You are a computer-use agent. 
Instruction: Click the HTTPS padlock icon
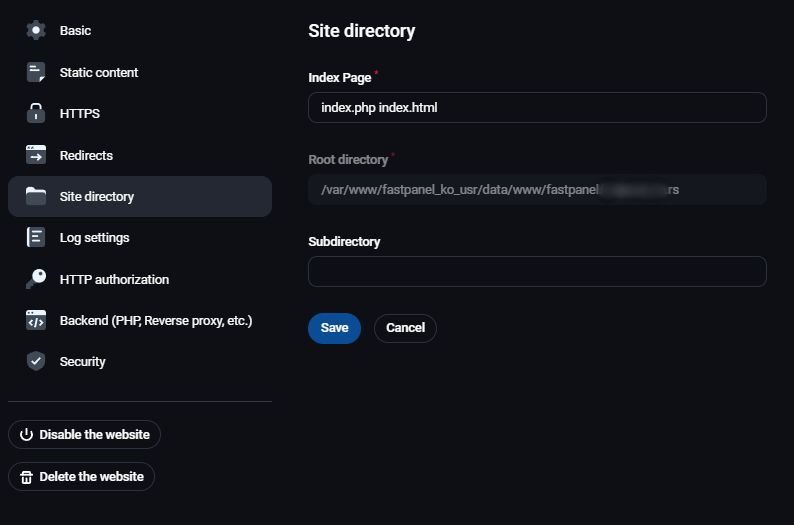pyautogui.click(x=36, y=113)
